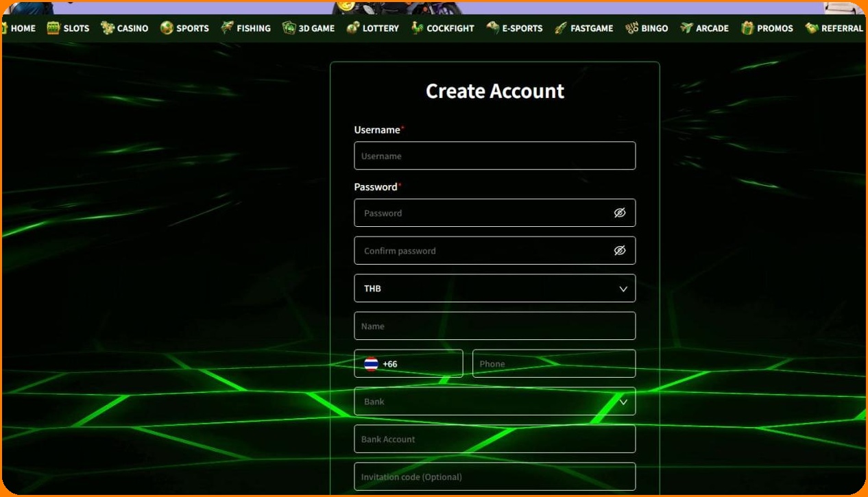
Task: Click into the Bank Account field
Action: pos(494,439)
